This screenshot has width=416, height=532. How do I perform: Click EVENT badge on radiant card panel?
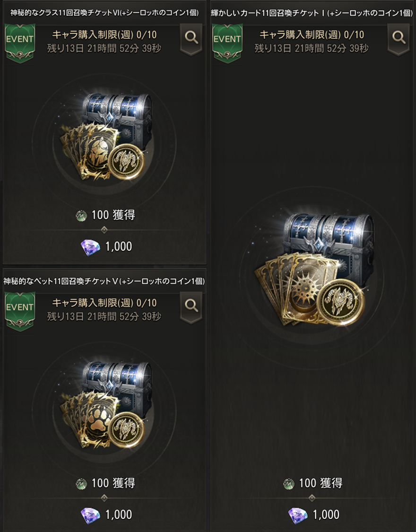coord(227,43)
